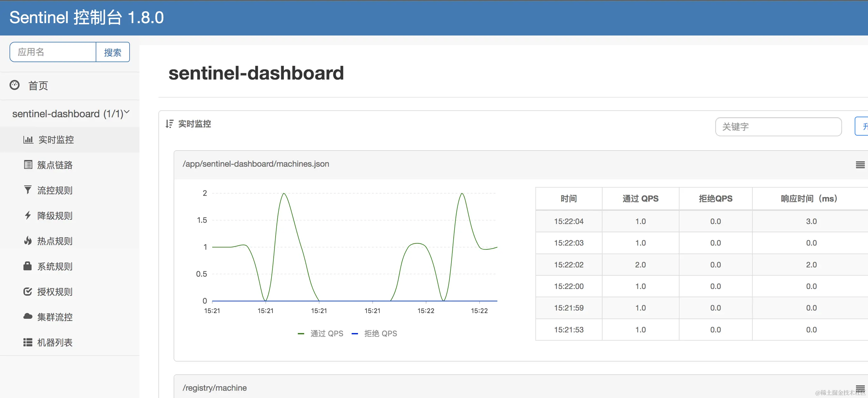Click the /registry/machine panel title
Viewport: 868px width, 398px height.
tap(215, 388)
